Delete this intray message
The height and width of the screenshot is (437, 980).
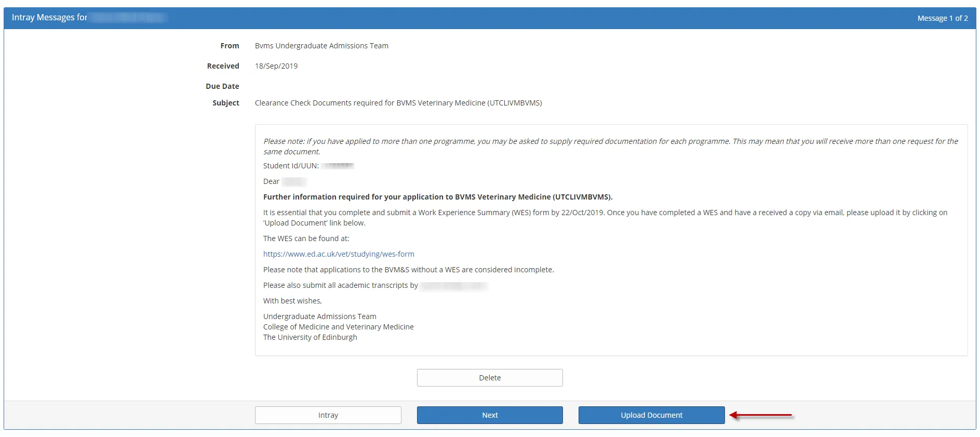point(489,378)
